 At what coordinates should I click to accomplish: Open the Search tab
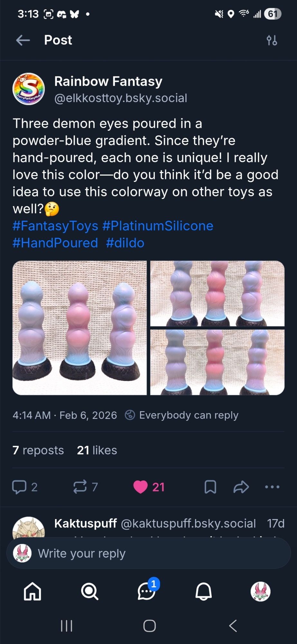[x=89, y=592]
